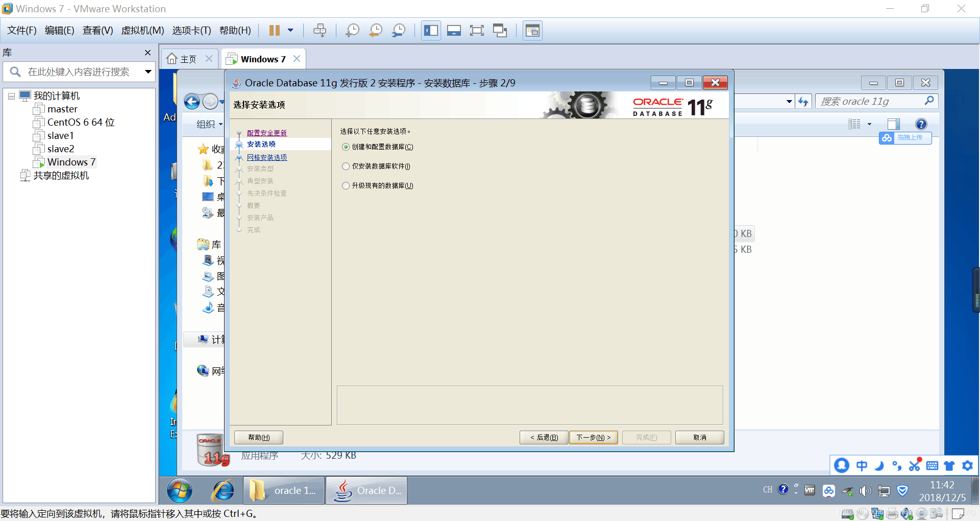980x521 pixels.
Task: Click the Explorer forward navigation arrow
Action: (210, 102)
